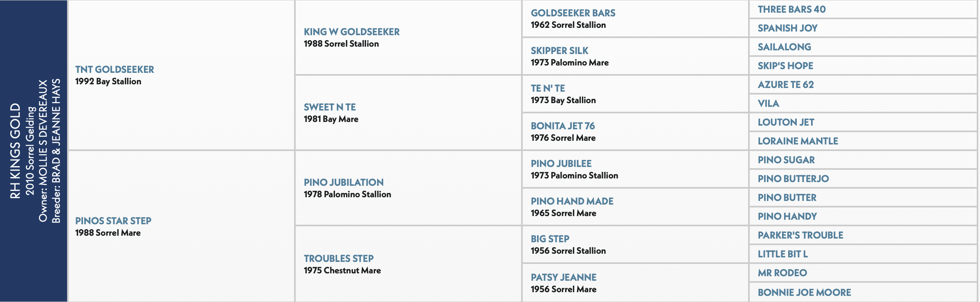Click KING W GOLDSEEKER horse name

pos(352,32)
